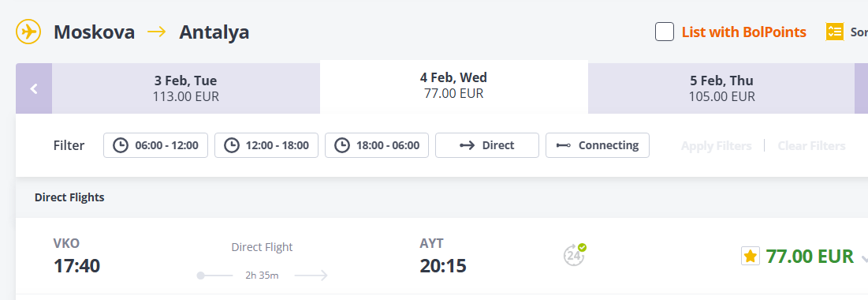This screenshot has width=868, height=300.
Task: Click the clock icon in the 06:00 - 12:00 filter
Action: coord(120,145)
